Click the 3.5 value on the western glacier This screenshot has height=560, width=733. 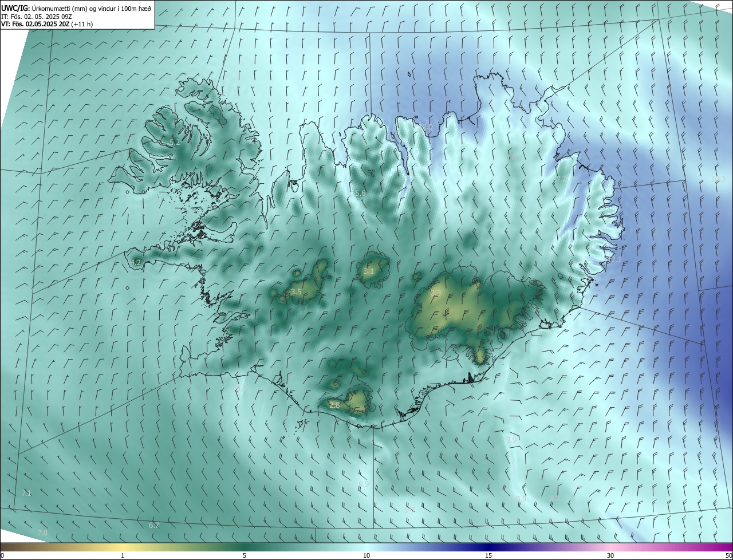click(296, 292)
